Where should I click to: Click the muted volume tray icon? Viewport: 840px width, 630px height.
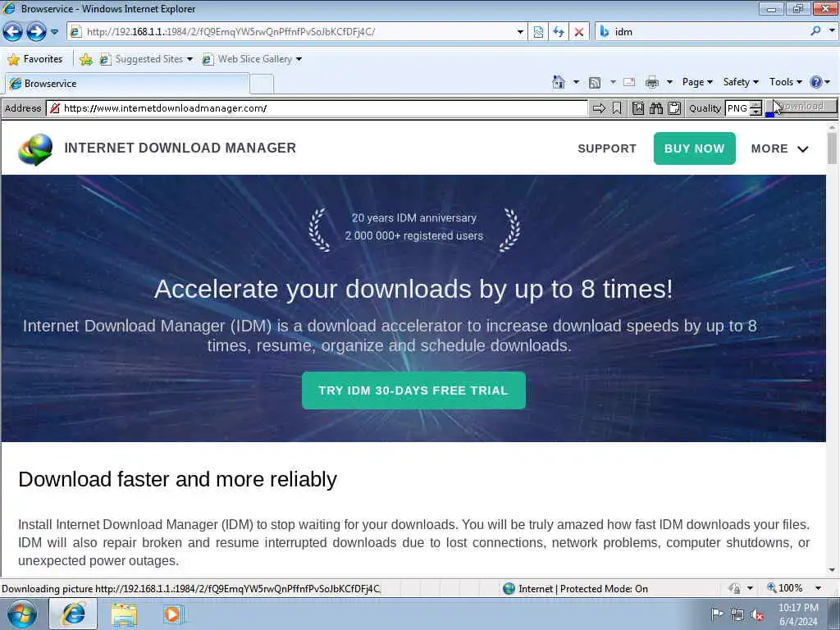point(757,614)
